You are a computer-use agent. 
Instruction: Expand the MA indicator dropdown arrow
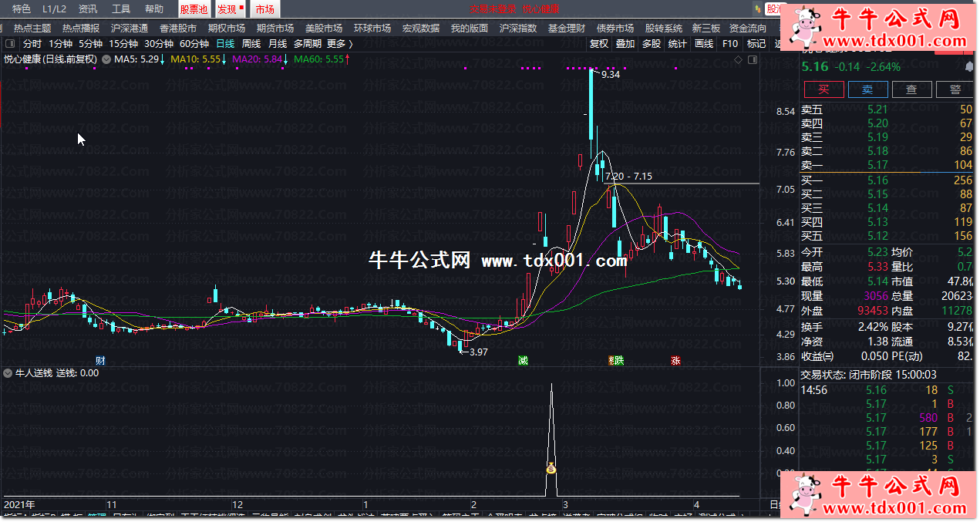pos(106,59)
